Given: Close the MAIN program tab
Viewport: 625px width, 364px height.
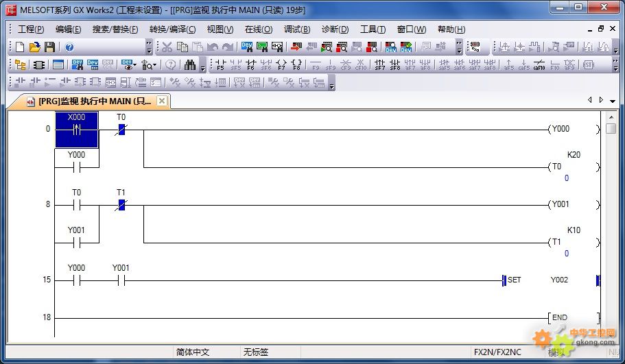Looking at the screenshot, I should coord(161,101).
